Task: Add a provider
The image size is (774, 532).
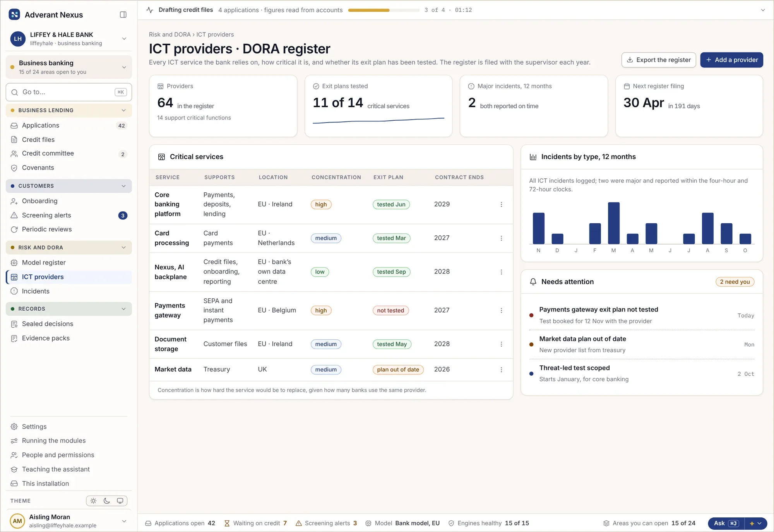Action: click(x=731, y=60)
